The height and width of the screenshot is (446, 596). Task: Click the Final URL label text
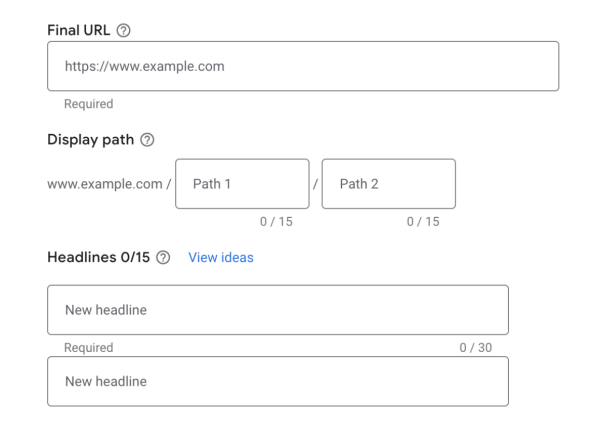pyautogui.click(x=79, y=30)
